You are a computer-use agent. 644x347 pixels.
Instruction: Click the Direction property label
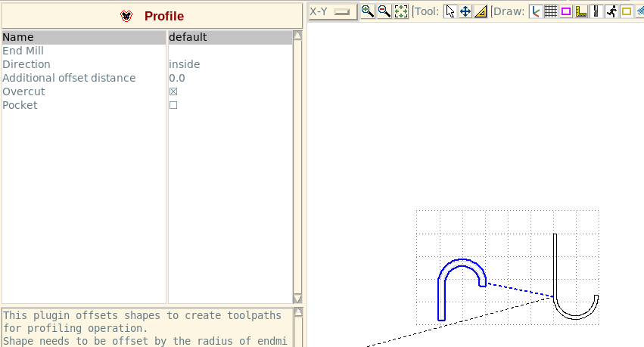[x=26, y=64]
